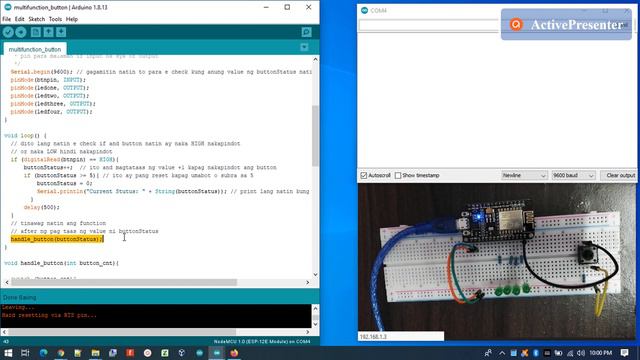Open the Help menu
This screenshot has width=640, height=360.
pyautogui.click(x=72, y=19)
